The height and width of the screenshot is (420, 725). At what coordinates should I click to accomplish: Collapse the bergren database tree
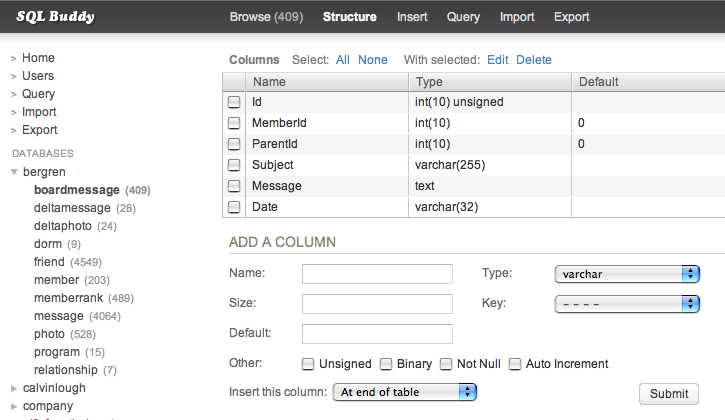pyautogui.click(x=14, y=172)
